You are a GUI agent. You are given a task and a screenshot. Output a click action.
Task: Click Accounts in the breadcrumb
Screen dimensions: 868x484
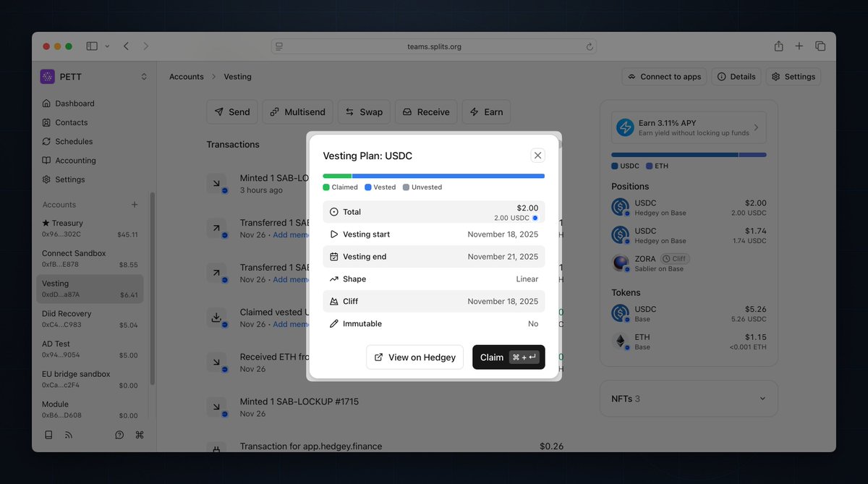pyautogui.click(x=187, y=77)
